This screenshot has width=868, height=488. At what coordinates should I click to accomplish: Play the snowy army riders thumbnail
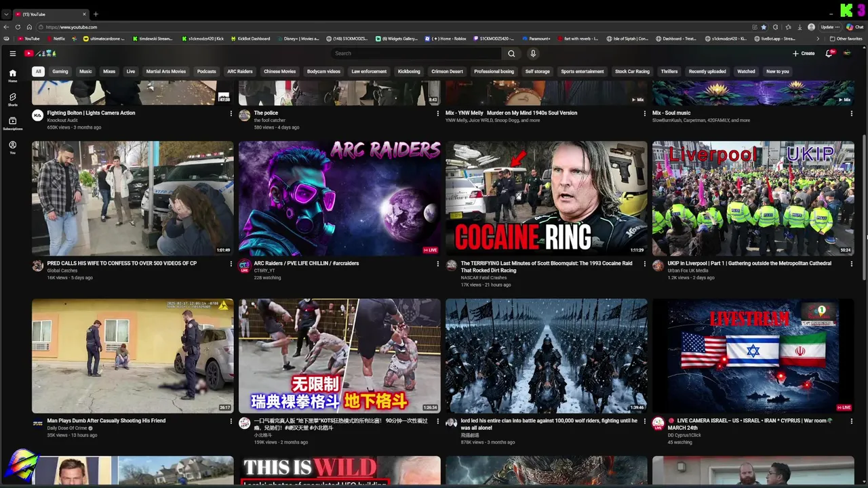[547, 356]
